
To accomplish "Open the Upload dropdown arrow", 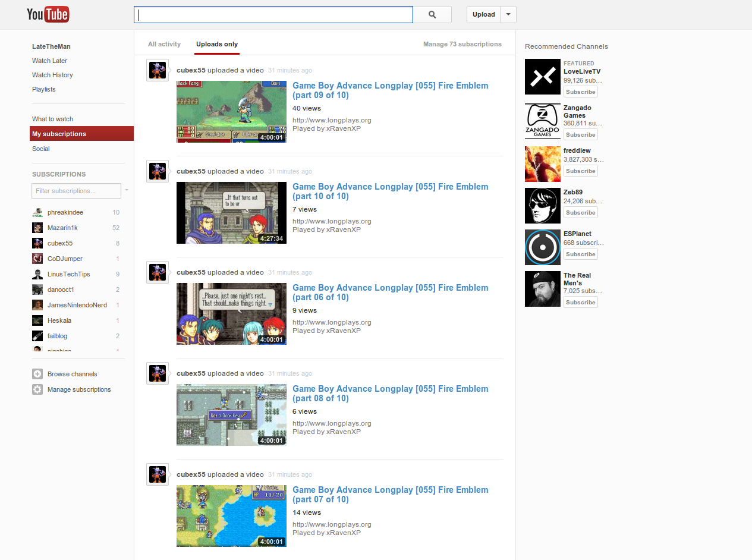I will click(x=508, y=14).
